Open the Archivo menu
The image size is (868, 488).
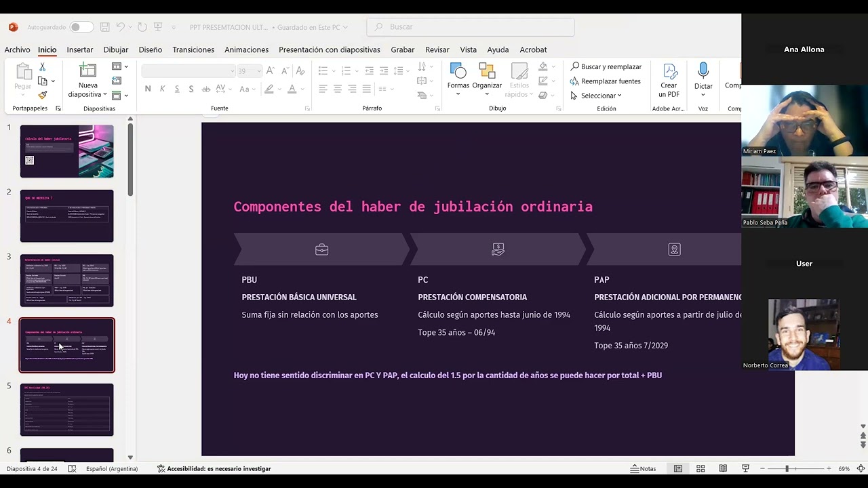[x=17, y=49]
